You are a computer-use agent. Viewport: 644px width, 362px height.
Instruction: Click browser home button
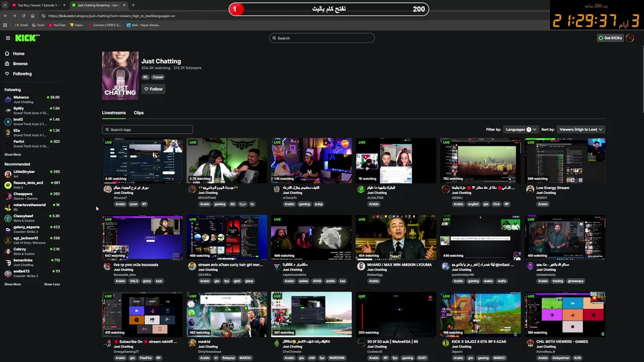coord(32,16)
